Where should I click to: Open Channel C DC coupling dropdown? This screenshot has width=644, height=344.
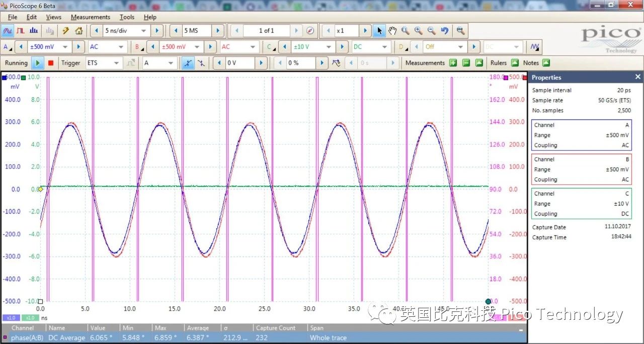coord(385,47)
